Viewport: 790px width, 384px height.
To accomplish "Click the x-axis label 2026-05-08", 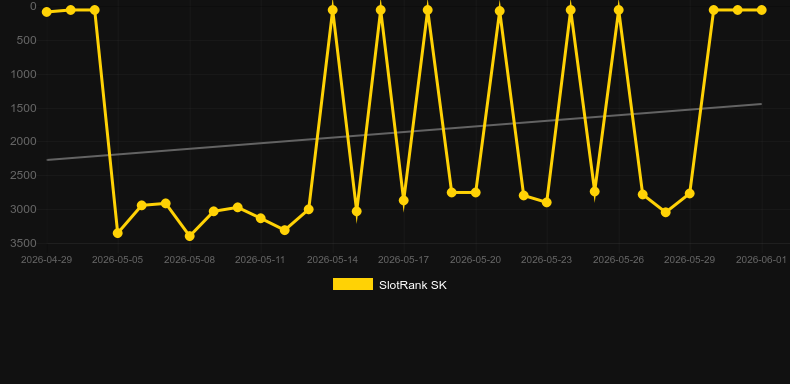I will point(189,260).
